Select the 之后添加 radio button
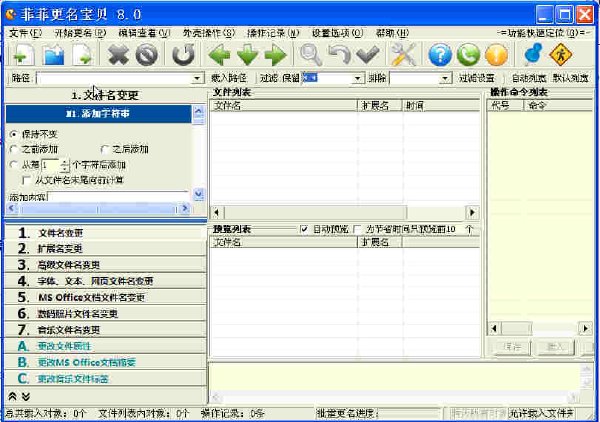The image size is (600, 422). (x=104, y=149)
